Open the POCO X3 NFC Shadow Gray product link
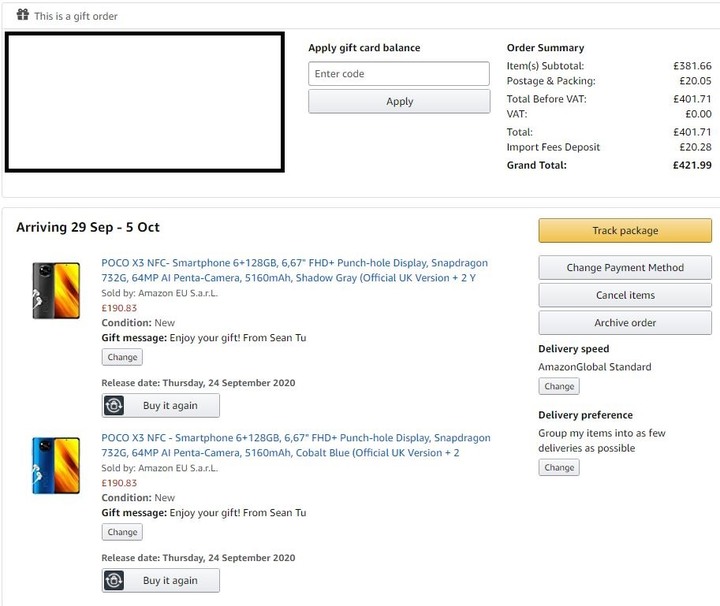This screenshot has width=720, height=606. click(x=294, y=270)
